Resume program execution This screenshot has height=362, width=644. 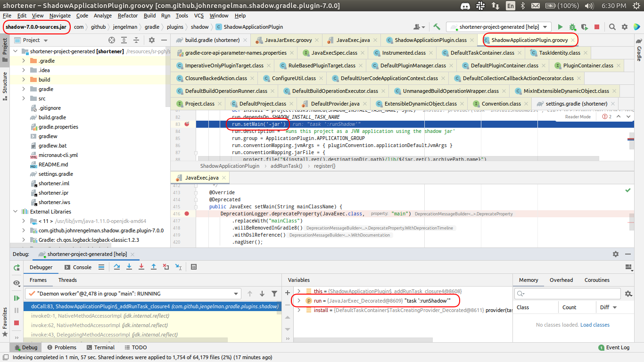[x=16, y=296]
